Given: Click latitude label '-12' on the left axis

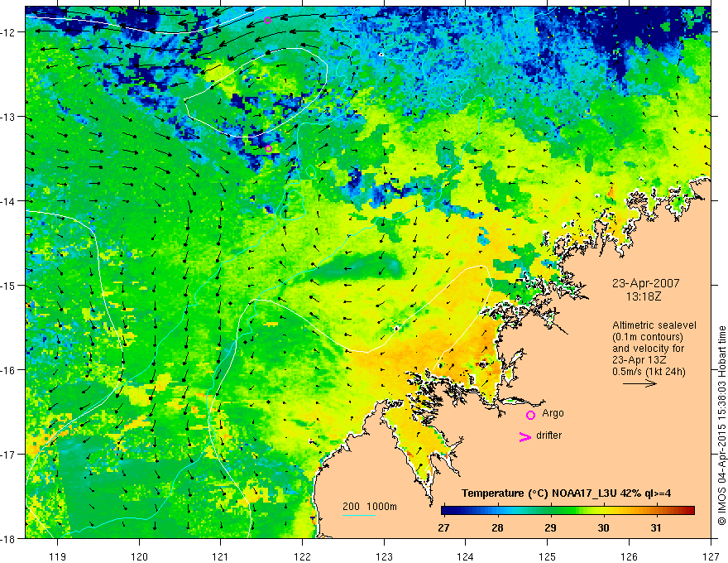Looking at the screenshot, I should click(8, 32).
